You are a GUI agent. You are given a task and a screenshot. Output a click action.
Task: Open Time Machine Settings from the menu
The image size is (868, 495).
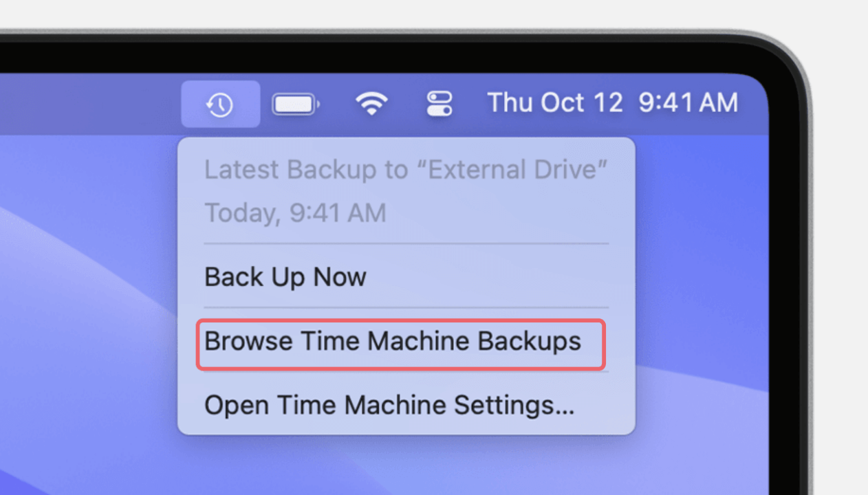(x=389, y=405)
